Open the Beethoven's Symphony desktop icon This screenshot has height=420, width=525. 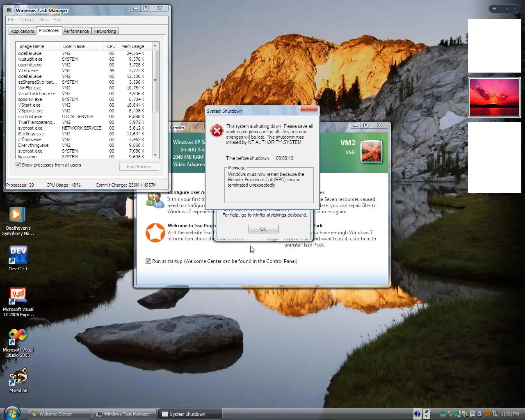tap(18, 221)
